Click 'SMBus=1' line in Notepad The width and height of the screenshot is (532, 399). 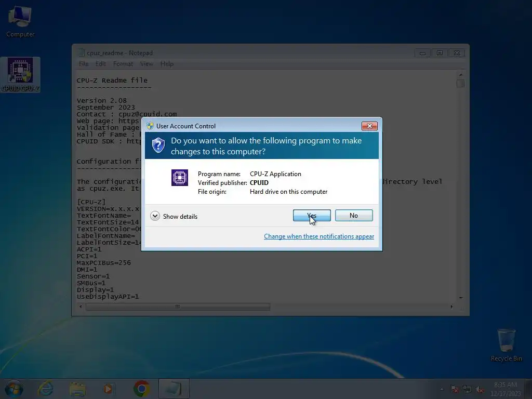pyautogui.click(x=91, y=283)
